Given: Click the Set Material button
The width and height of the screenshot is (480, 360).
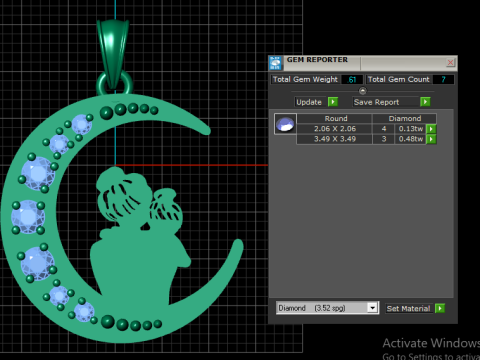Looking at the screenshot, I should click(408, 308).
